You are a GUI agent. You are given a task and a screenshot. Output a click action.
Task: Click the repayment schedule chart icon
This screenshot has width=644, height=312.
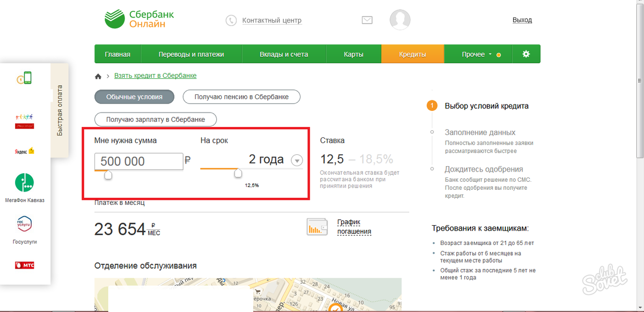click(317, 227)
